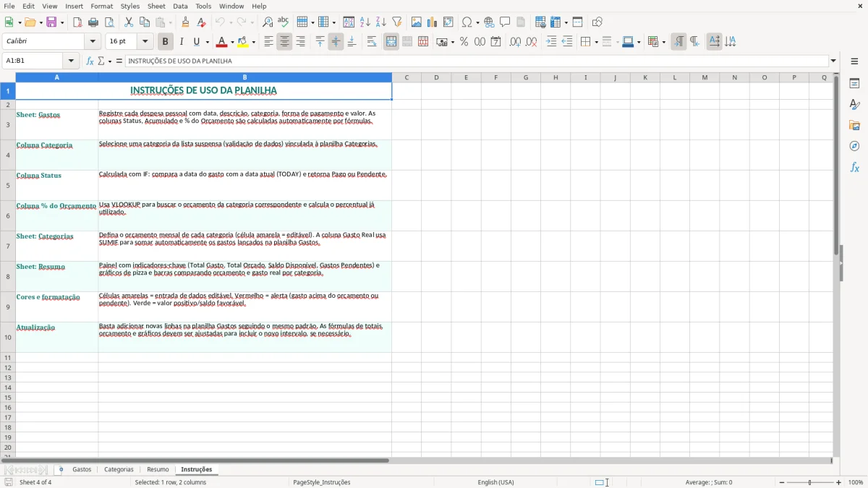Toggle Align Left

coord(268,42)
